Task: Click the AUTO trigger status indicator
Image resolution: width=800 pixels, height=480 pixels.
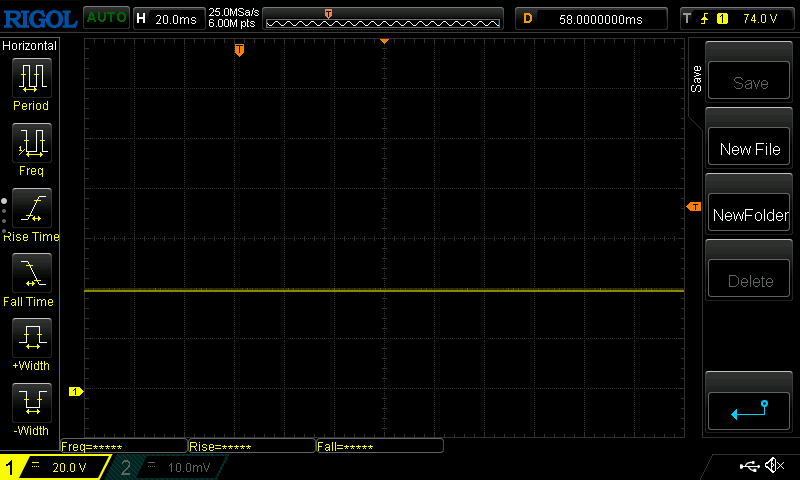Action: pyautogui.click(x=106, y=18)
